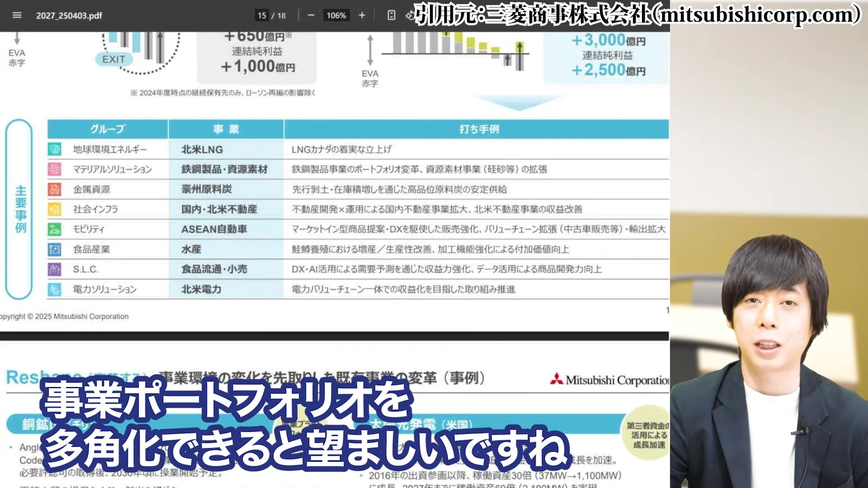The image size is (868, 488).
Task: Click the 106% zoom level field
Action: click(x=336, y=15)
